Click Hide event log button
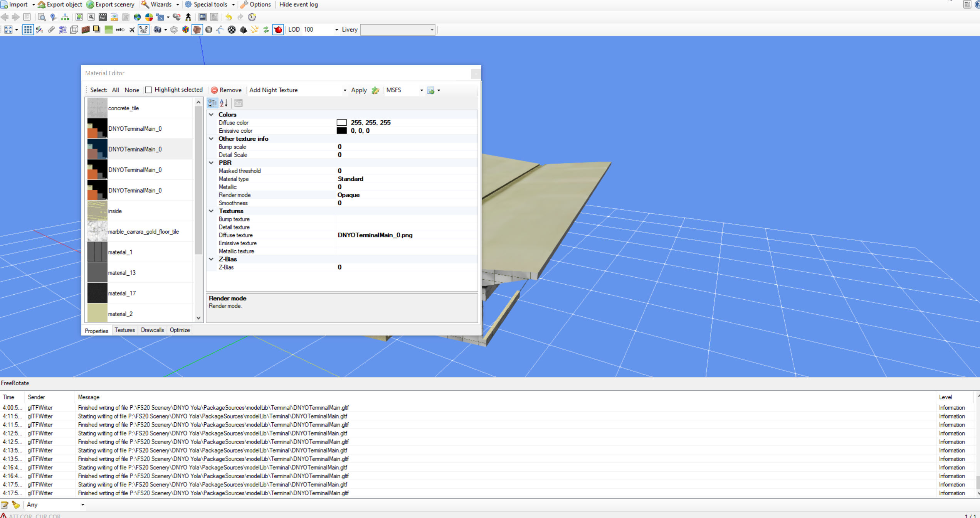 (x=298, y=5)
